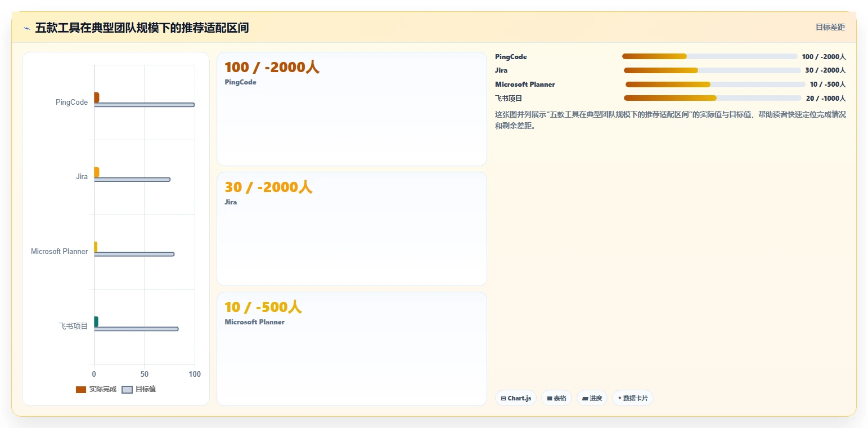Click the PingCode target bar in chart
This screenshot has height=428, width=868.
click(144, 105)
